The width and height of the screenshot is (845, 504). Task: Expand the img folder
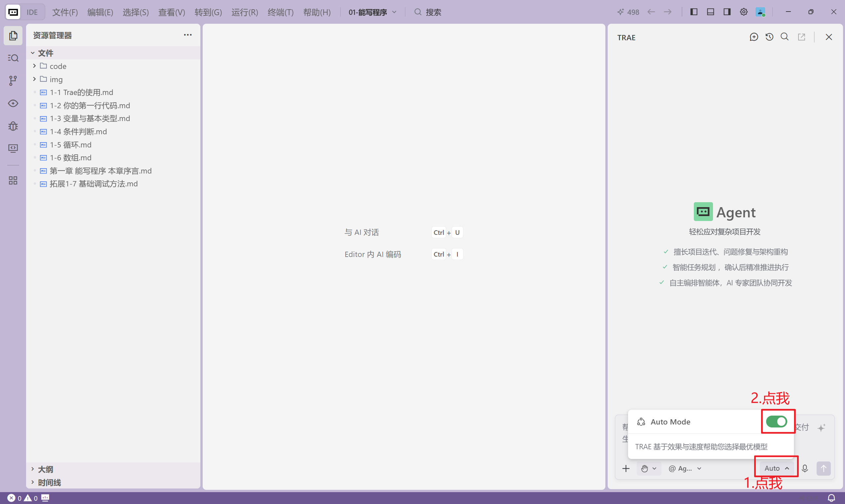point(113,79)
